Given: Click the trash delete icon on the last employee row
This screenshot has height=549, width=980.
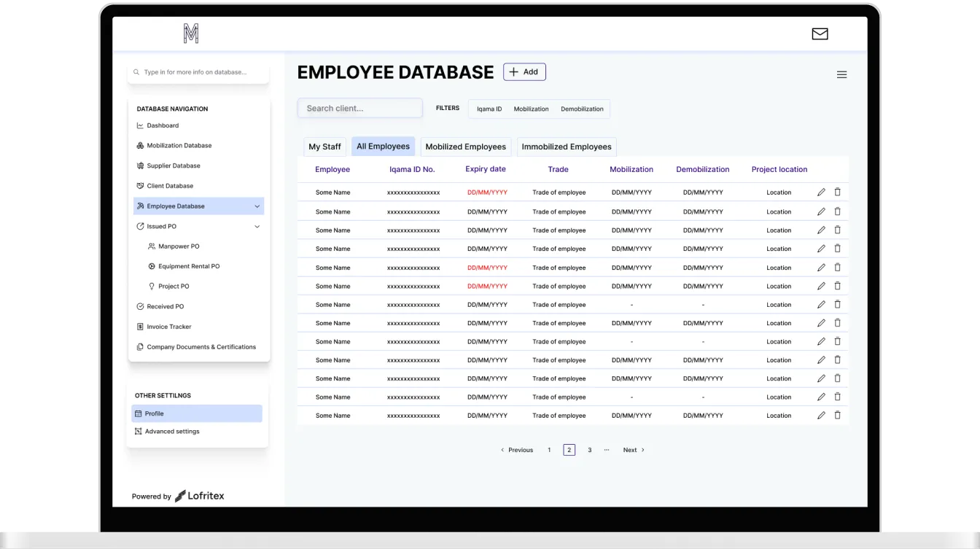Looking at the screenshot, I should pos(837,415).
